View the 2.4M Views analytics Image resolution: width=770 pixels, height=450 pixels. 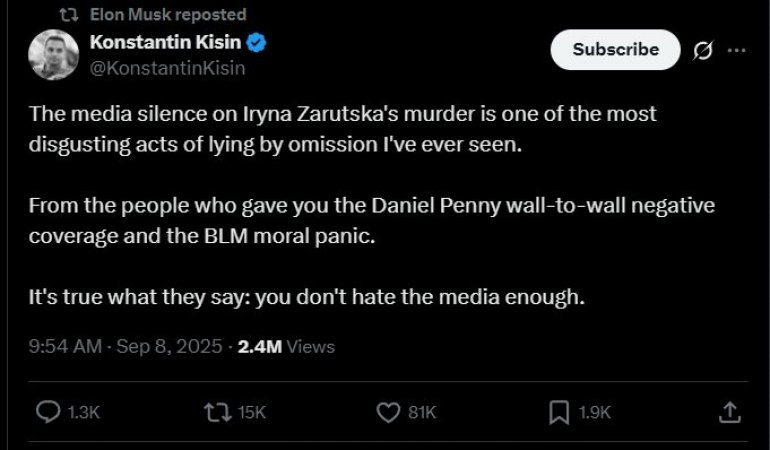[x=286, y=347]
